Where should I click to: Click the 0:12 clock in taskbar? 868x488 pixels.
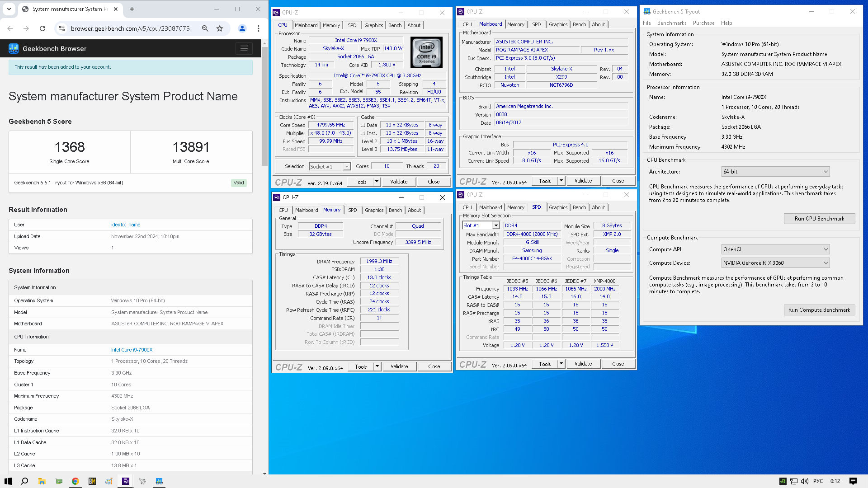click(x=835, y=481)
